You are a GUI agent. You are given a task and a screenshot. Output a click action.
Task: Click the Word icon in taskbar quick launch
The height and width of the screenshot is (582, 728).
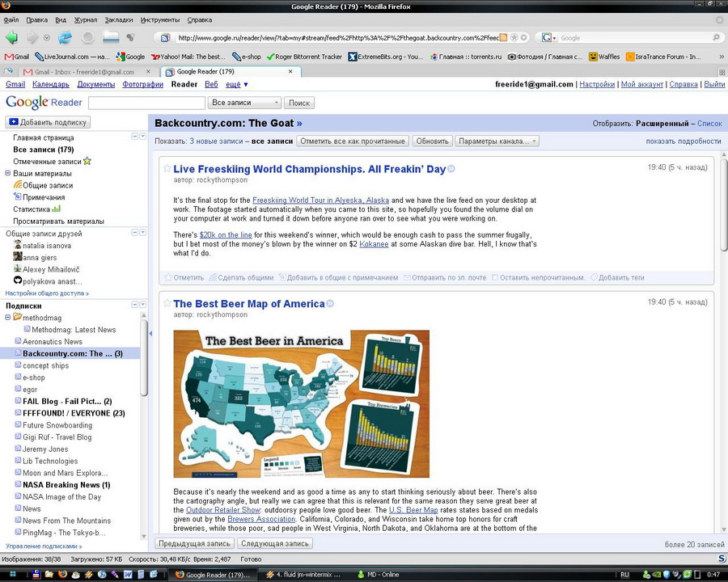click(x=128, y=575)
